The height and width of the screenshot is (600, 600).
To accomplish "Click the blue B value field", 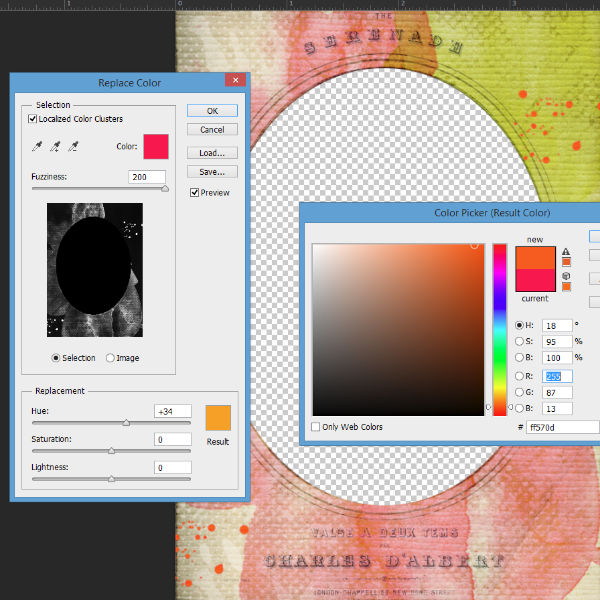I will (x=557, y=409).
